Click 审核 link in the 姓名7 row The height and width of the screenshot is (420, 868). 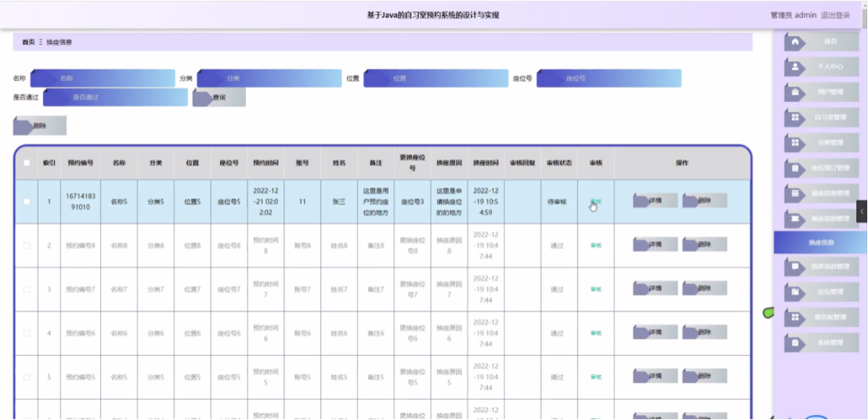tap(595, 289)
